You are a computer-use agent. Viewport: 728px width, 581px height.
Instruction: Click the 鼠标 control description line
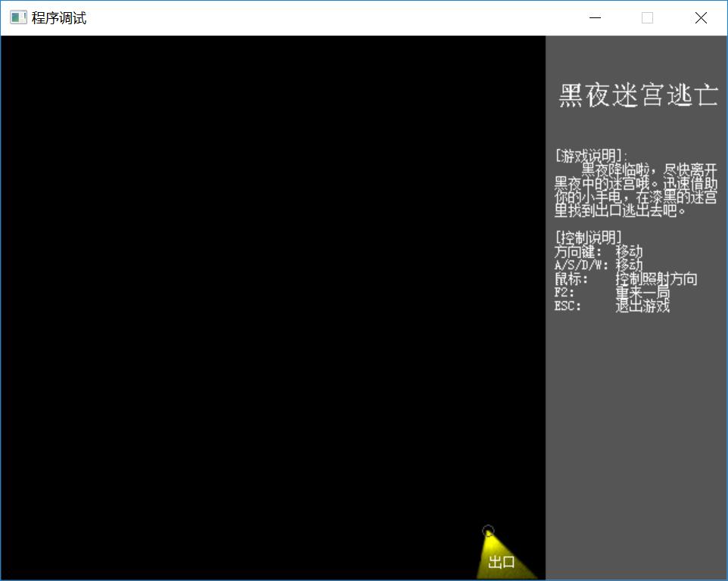[624, 278]
